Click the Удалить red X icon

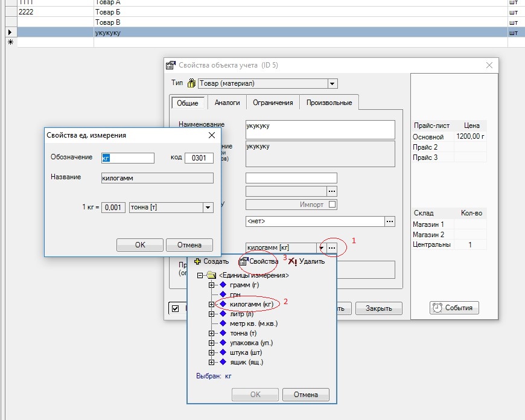pos(292,261)
